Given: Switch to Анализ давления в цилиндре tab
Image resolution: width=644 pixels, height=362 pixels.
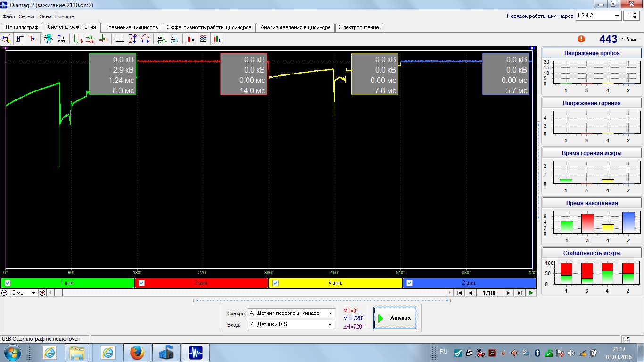Looking at the screenshot, I should point(296,27).
